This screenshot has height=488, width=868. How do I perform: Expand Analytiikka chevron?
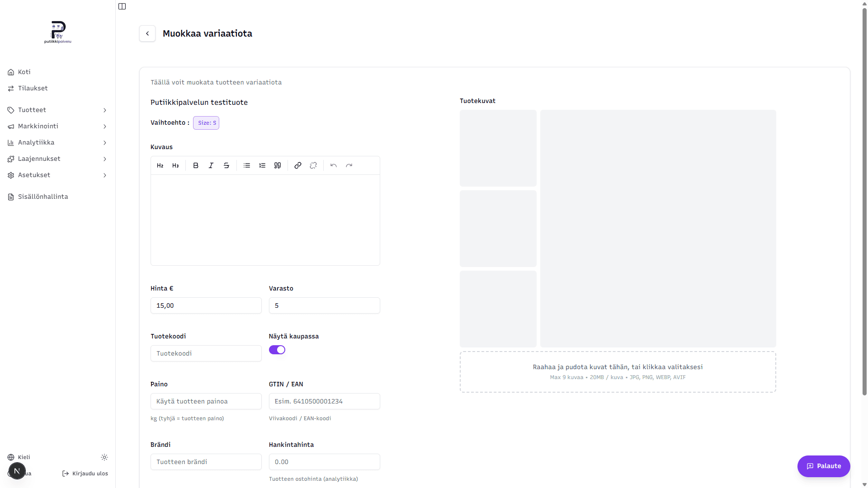pyautogui.click(x=105, y=143)
